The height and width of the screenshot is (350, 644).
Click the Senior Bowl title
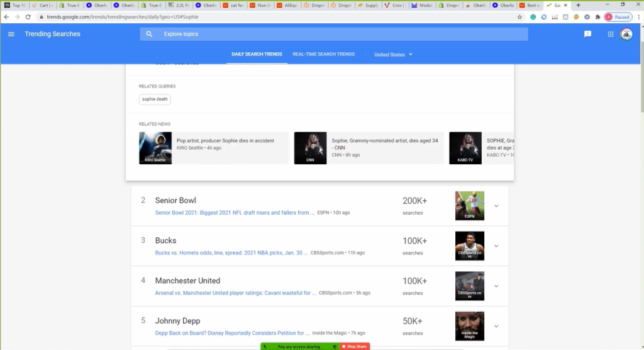click(x=175, y=200)
